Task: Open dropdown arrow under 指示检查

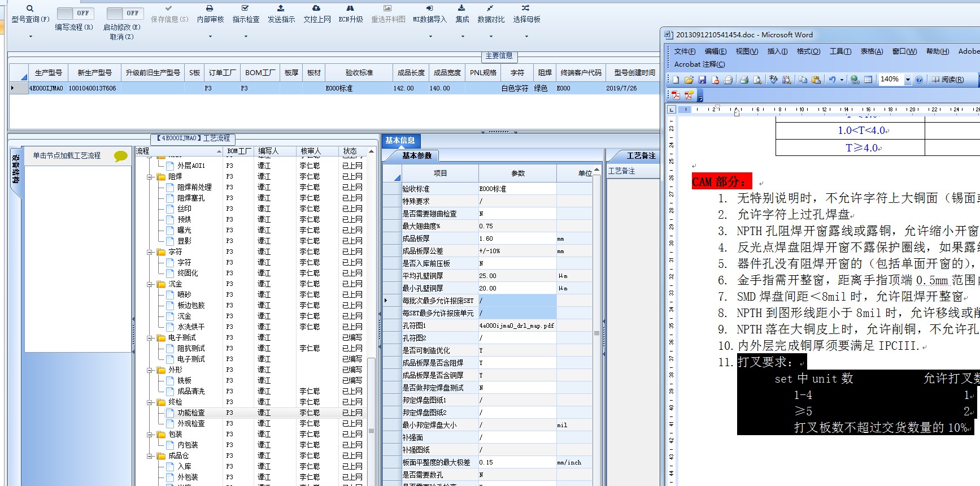Action: tap(246, 36)
